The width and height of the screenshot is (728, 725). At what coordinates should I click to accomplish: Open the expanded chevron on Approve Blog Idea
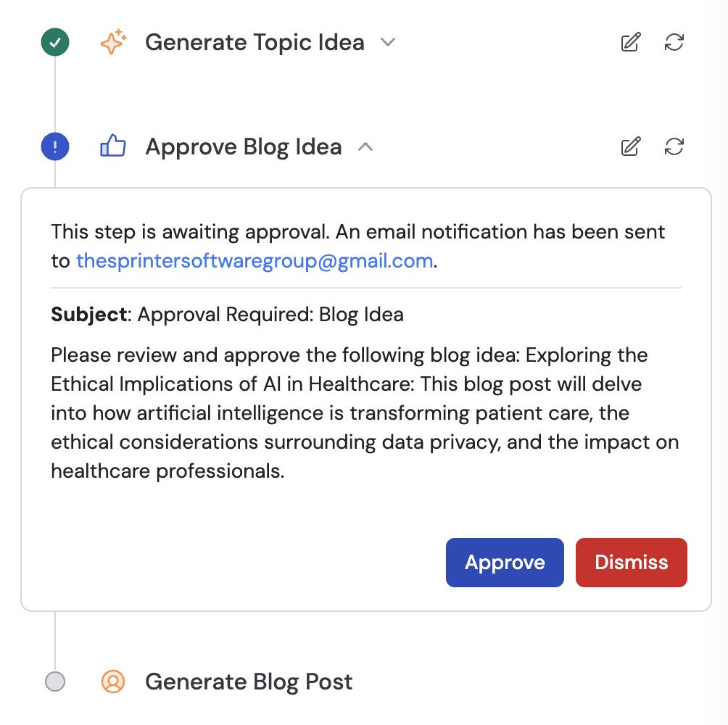tap(366, 146)
